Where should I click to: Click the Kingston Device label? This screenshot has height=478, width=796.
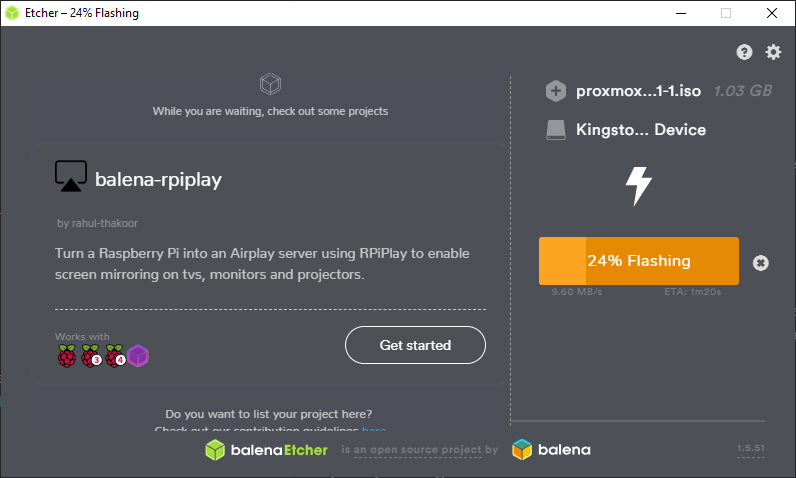[641, 130]
